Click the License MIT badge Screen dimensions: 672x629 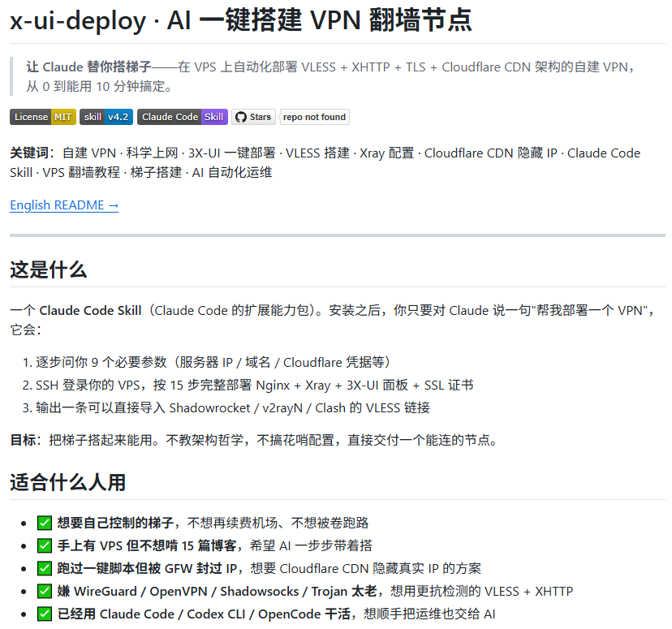point(43,117)
